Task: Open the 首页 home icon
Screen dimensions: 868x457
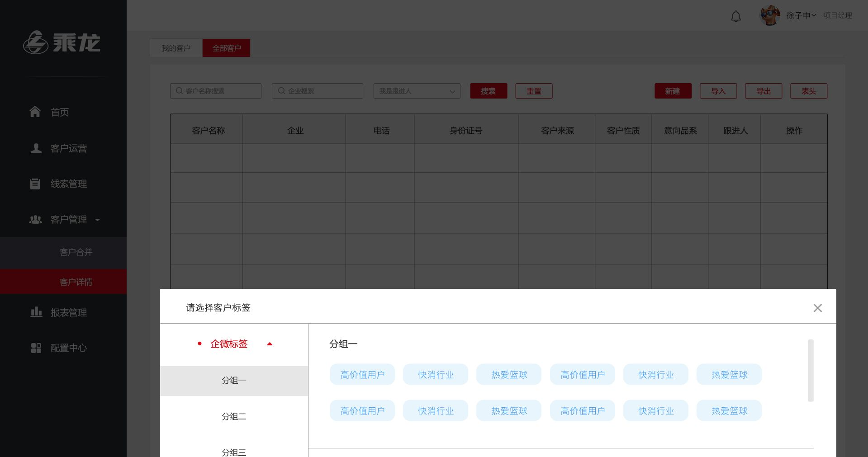Action: [x=35, y=112]
